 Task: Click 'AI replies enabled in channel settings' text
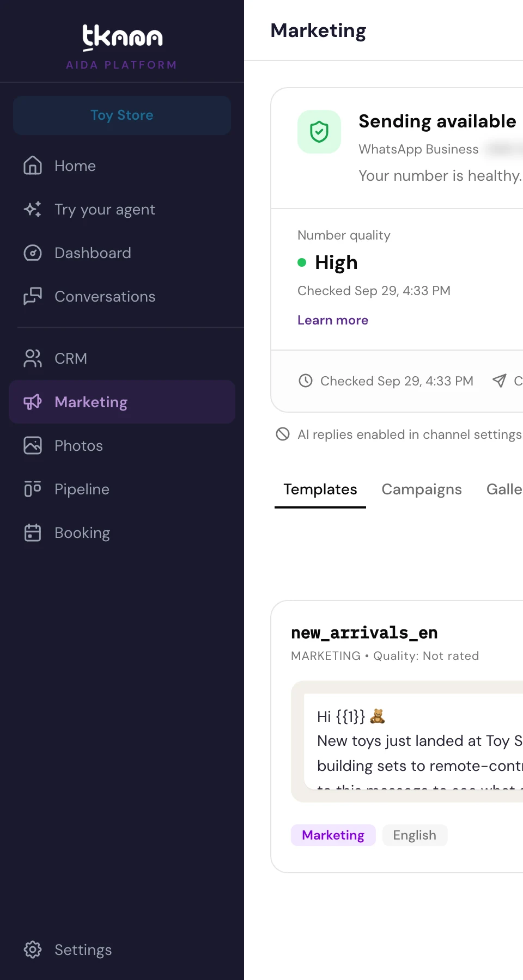[410, 434]
